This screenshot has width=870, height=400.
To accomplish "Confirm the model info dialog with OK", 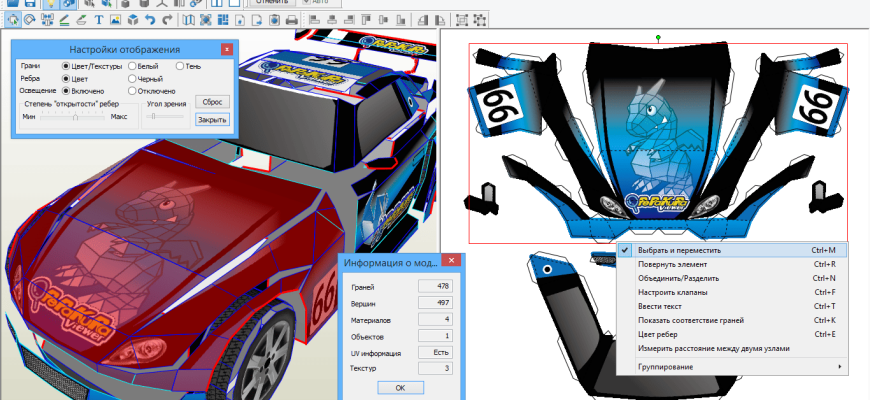I will [x=400, y=388].
